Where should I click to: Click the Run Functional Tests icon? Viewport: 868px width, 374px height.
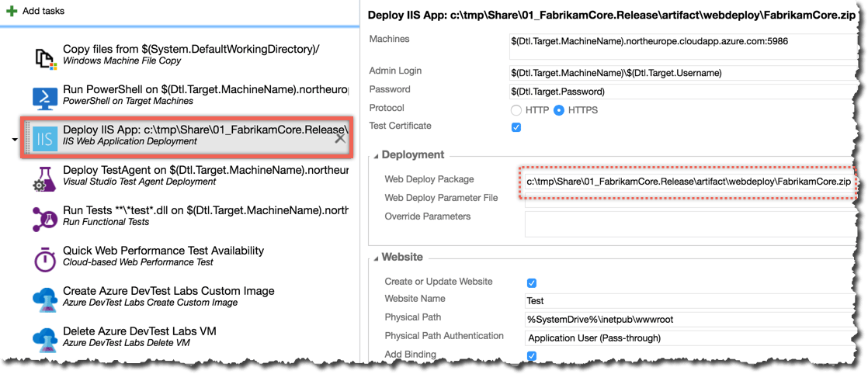point(46,219)
